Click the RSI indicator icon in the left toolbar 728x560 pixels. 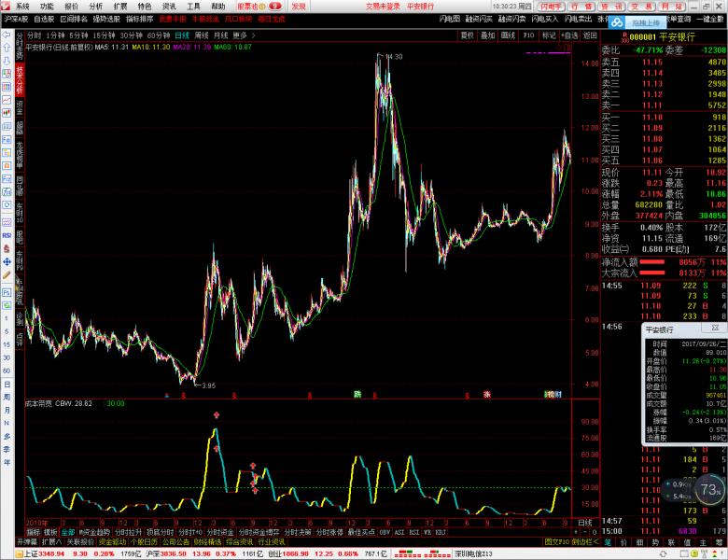coord(7,235)
